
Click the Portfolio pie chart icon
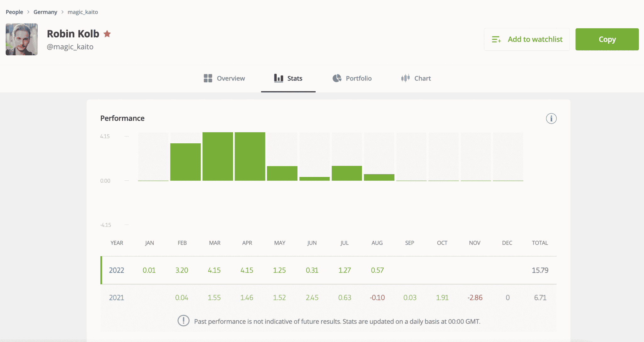click(337, 78)
